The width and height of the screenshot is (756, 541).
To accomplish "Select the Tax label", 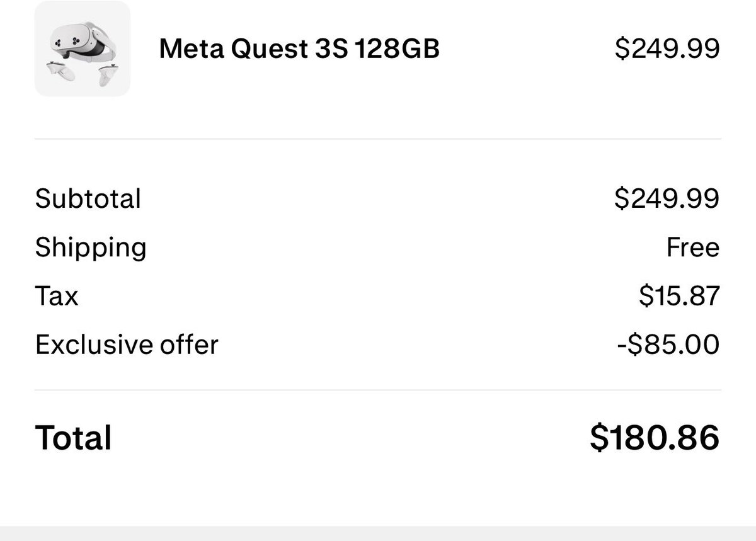I will click(x=57, y=296).
